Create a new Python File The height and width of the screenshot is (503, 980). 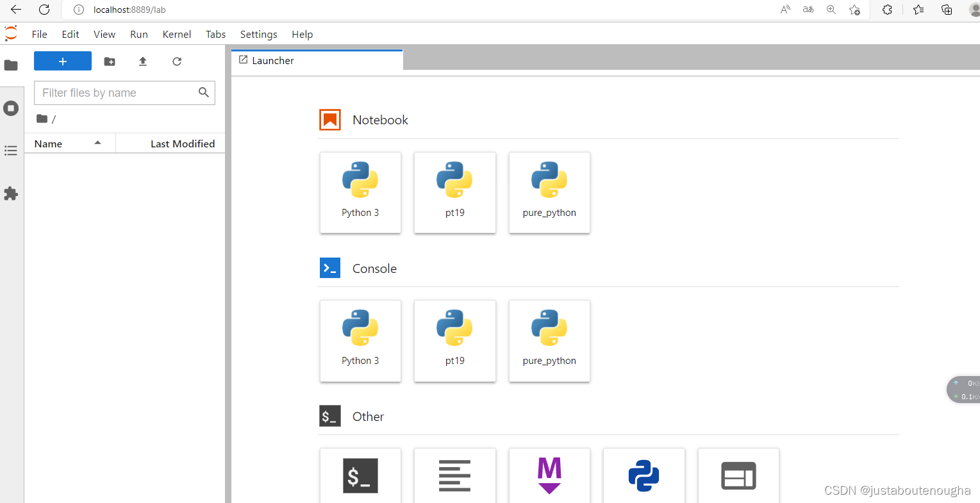tap(644, 475)
